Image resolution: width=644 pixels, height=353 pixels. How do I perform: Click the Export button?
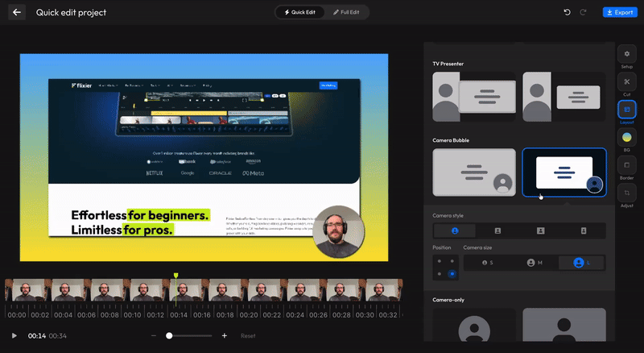pos(619,12)
